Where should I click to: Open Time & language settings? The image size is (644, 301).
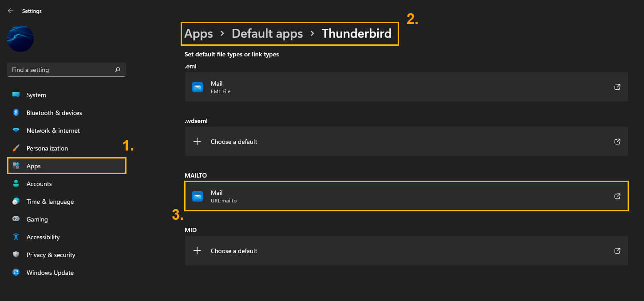click(67, 202)
